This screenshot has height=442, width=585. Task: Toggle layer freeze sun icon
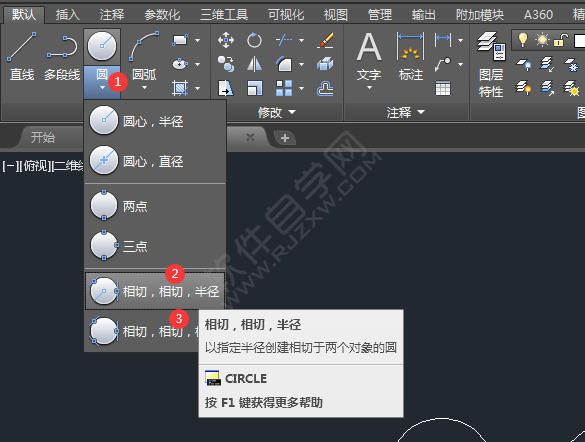point(542,40)
